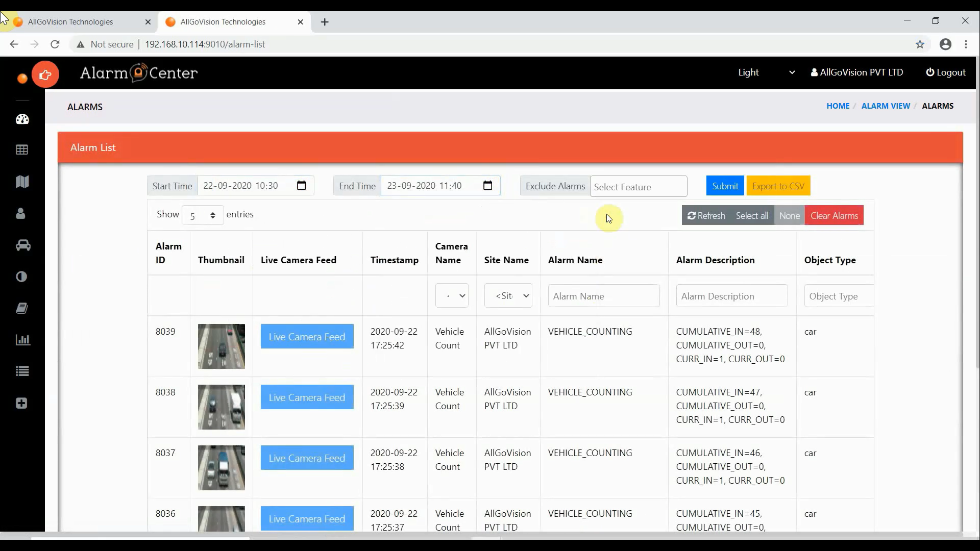Open the contrast or theme toggle icon
Screen dimensions: 980x551
[x=23, y=277]
